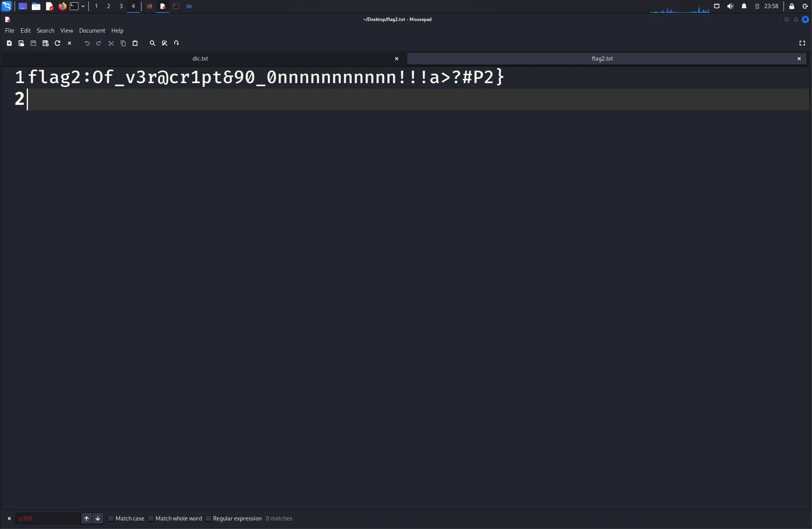Find next match with down arrow
The image size is (812, 529).
98,519
